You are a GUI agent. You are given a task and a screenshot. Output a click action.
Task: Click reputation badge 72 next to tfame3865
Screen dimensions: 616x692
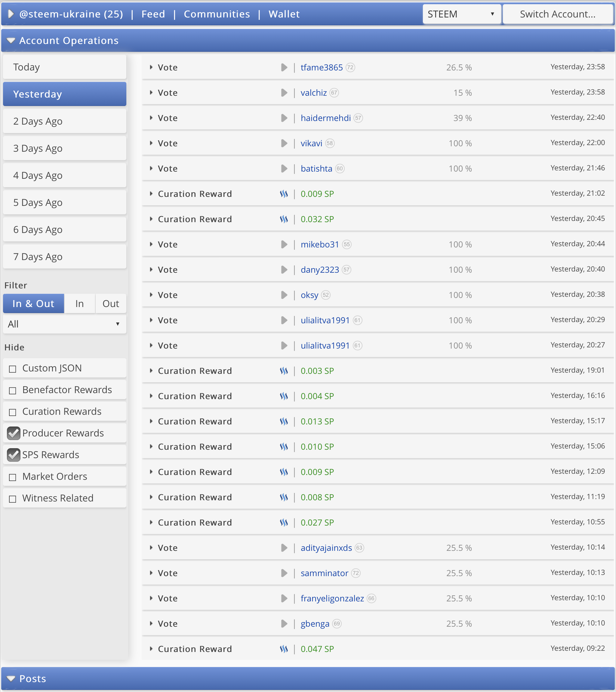350,67
